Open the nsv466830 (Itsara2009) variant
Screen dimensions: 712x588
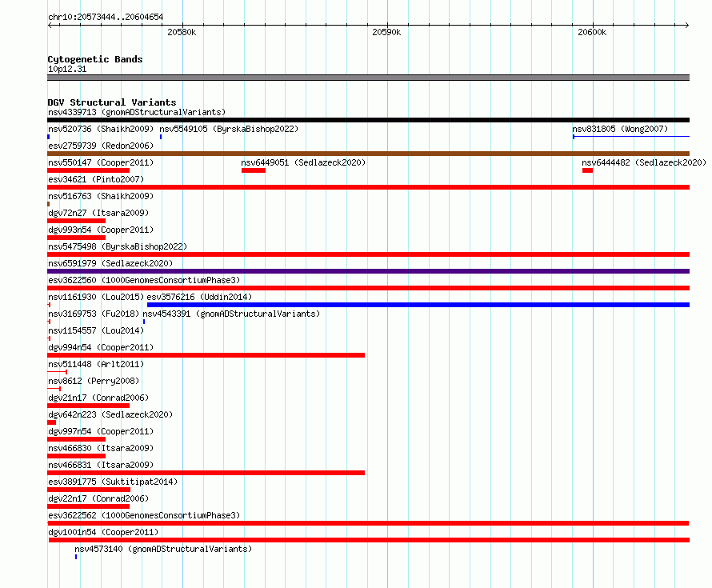pyautogui.click(x=101, y=448)
